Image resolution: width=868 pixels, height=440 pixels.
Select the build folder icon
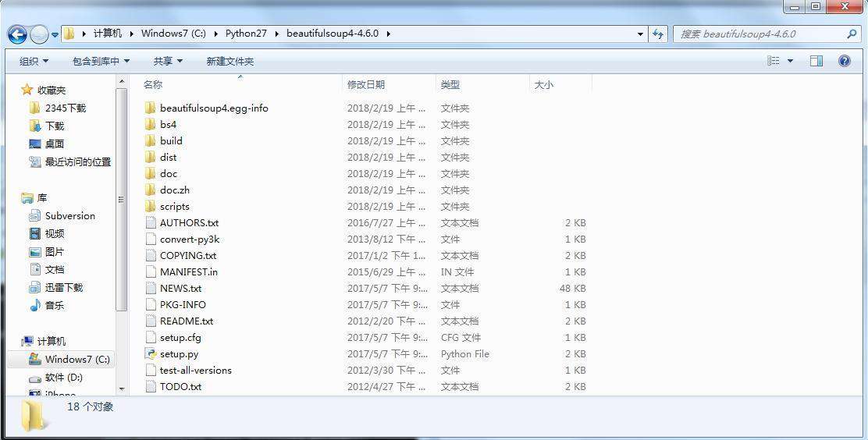pos(150,140)
